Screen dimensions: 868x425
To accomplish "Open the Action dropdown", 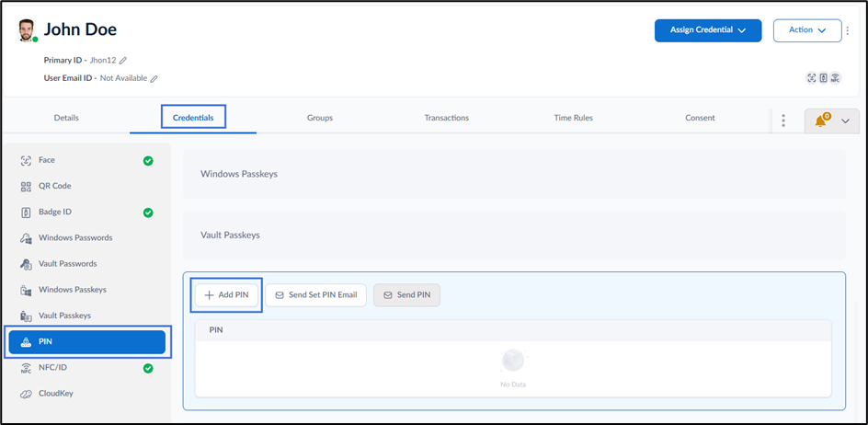I will pos(807,30).
